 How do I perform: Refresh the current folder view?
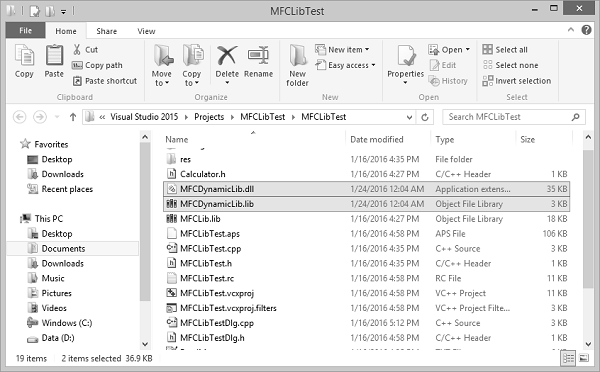425,117
